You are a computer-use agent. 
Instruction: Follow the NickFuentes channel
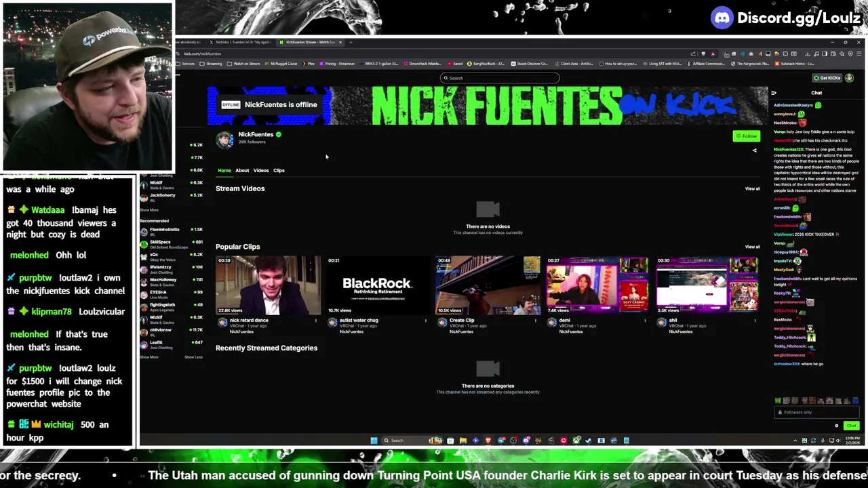click(747, 136)
